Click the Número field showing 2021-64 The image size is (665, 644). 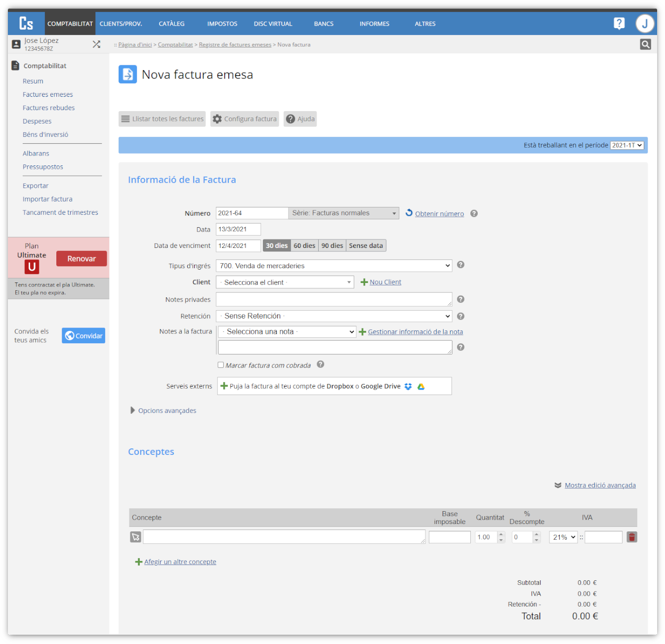(252, 213)
